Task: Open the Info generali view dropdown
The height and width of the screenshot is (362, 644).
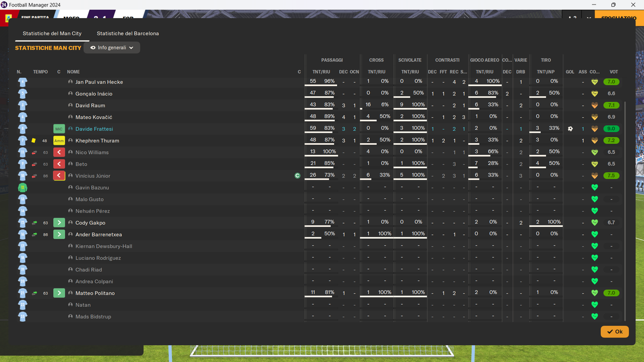Action: [x=112, y=48]
